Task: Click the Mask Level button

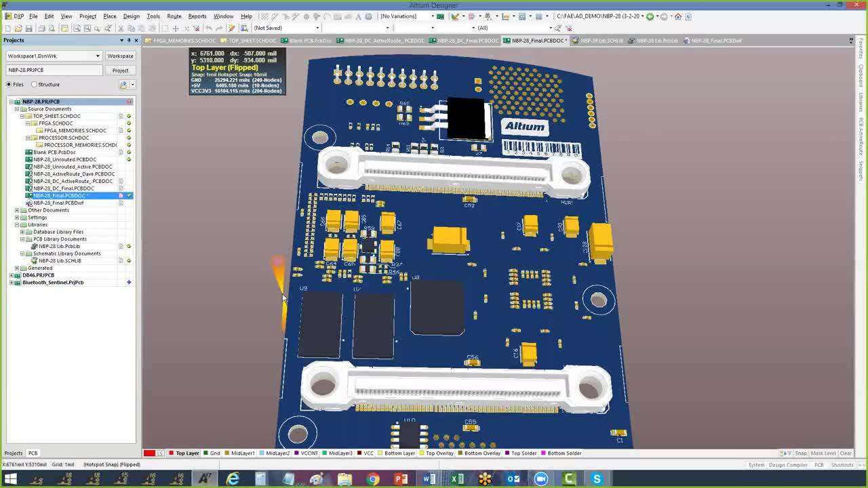Action: click(823, 453)
